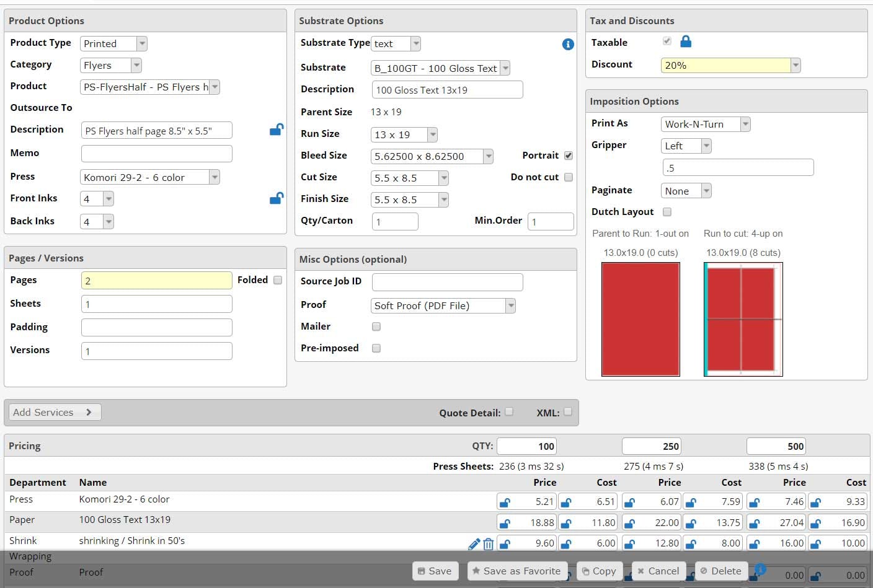Open the Substrate Options info tooltip
The image size is (873, 588).
(x=568, y=44)
